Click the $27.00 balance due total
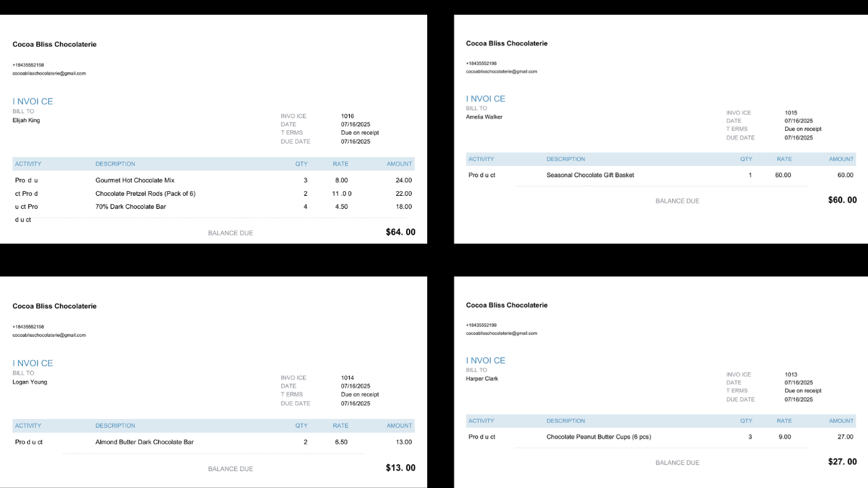 [842, 462]
